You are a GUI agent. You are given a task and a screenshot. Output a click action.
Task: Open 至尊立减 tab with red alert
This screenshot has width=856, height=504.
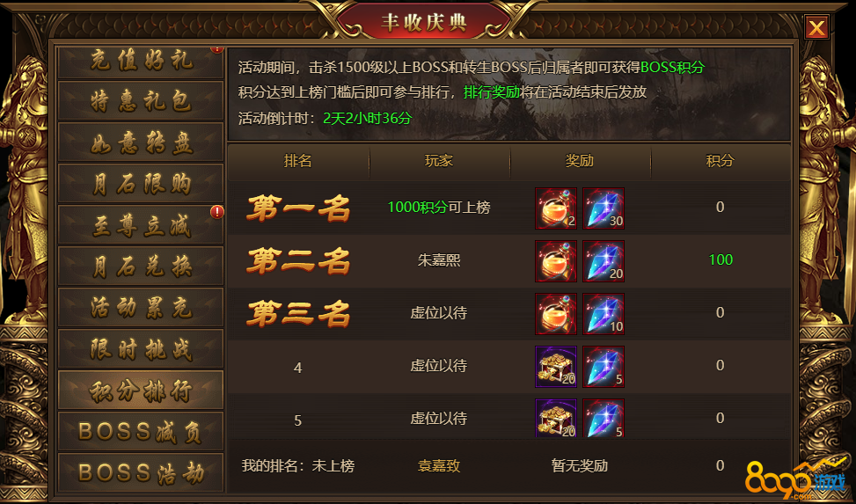[x=141, y=224]
